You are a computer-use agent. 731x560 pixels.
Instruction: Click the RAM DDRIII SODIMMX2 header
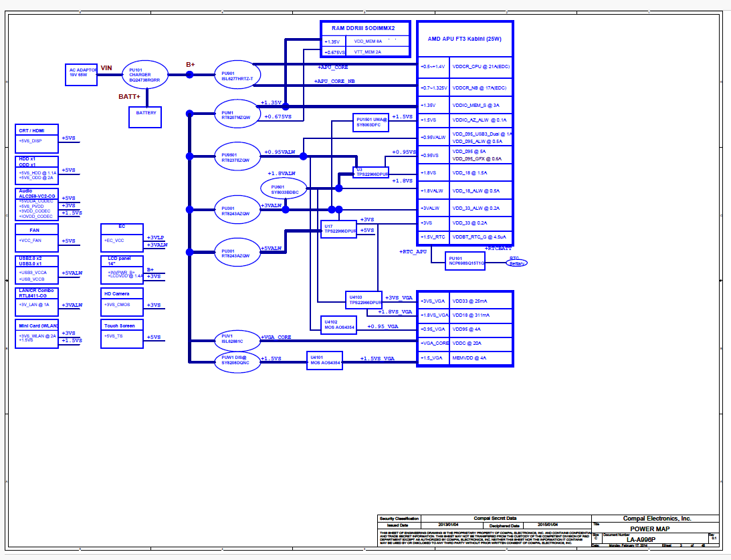pos(365,29)
